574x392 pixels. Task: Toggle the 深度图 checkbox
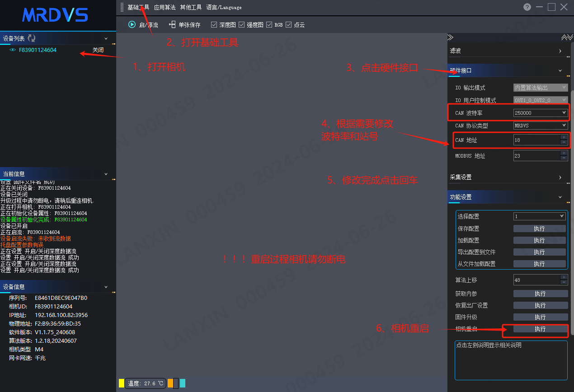(214, 24)
